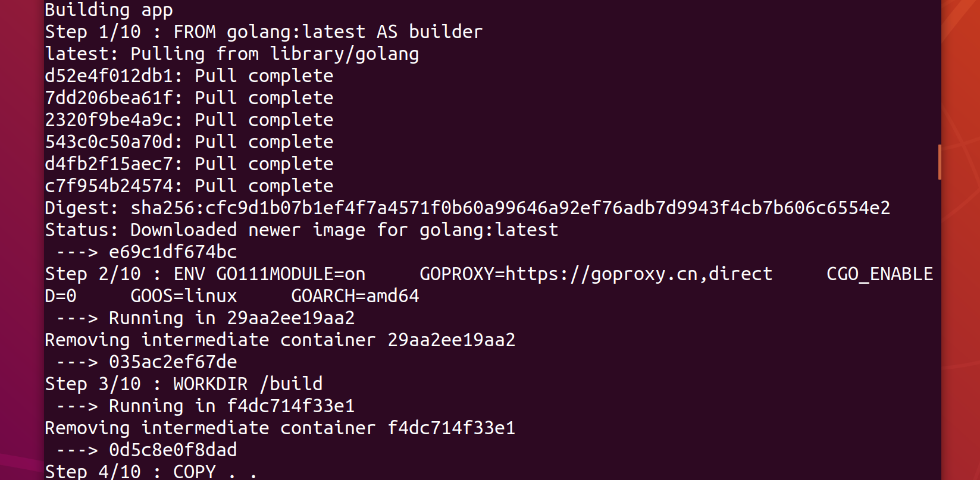Click the 'GOARCH=amd64' text
The height and width of the screenshot is (480, 980).
pyautogui.click(x=355, y=296)
